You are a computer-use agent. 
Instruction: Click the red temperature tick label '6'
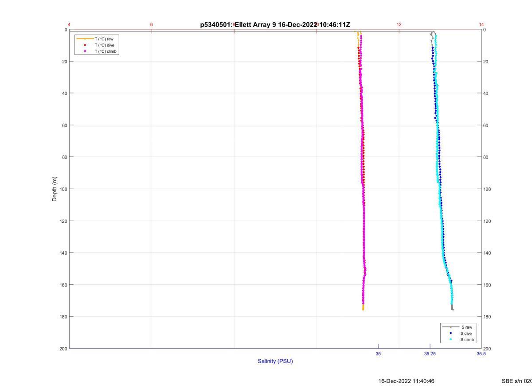(152, 24)
